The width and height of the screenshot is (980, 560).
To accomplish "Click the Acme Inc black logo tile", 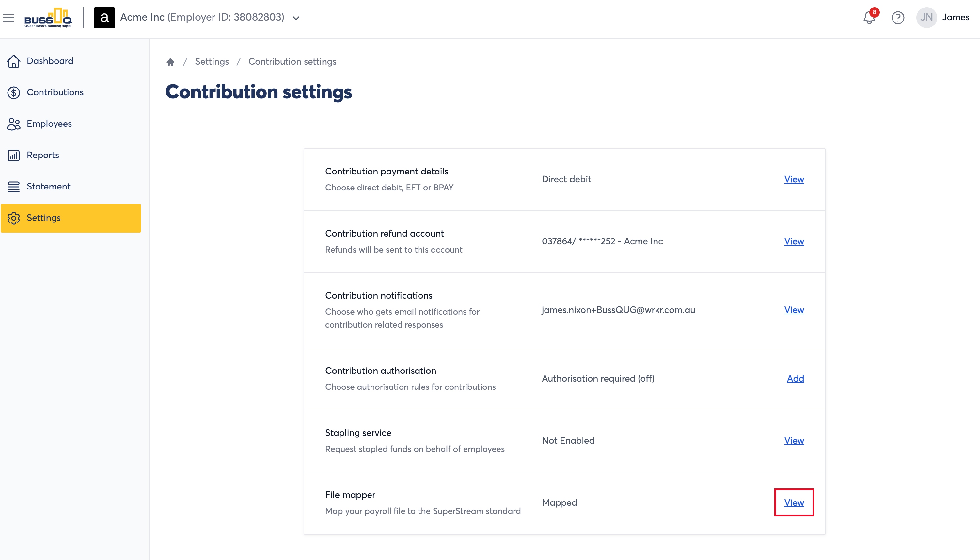I will (104, 18).
